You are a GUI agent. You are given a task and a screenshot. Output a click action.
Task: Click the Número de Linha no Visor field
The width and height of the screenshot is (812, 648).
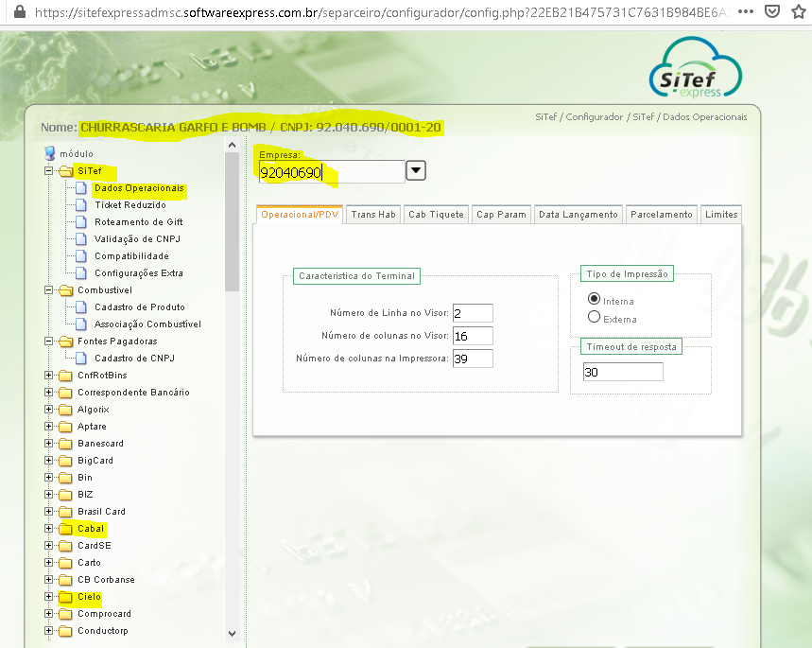coord(473,313)
